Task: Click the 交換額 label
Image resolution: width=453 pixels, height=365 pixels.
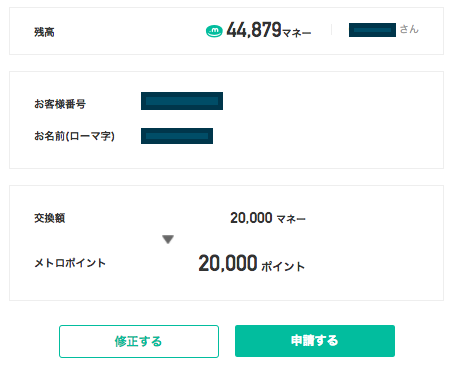Action: click(50, 218)
